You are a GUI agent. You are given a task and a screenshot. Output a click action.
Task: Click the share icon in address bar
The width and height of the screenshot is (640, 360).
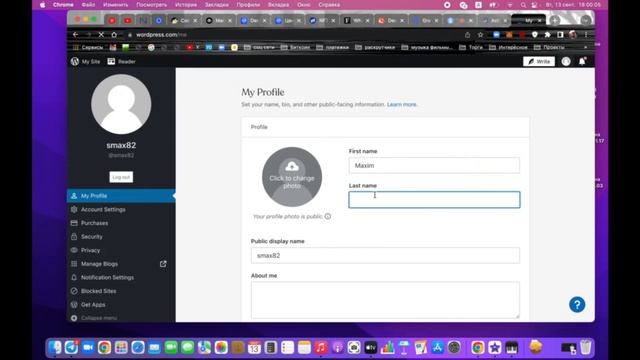(x=468, y=35)
